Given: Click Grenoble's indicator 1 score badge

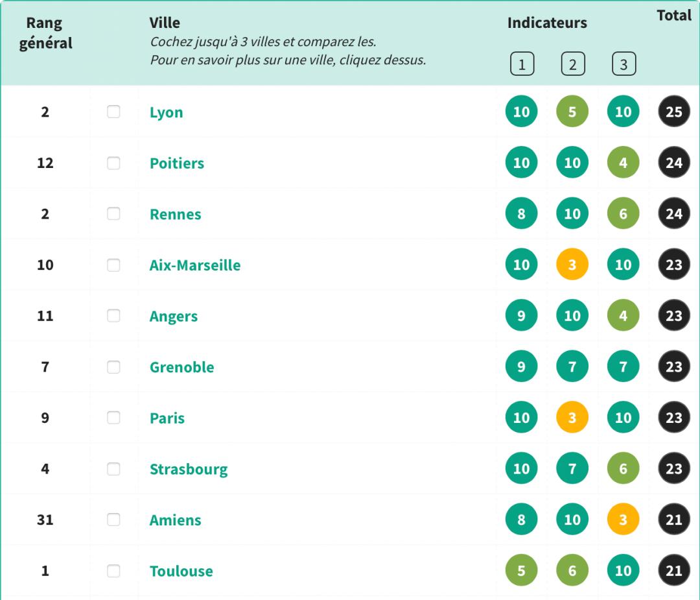Looking at the screenshot, I should point(522,367).
